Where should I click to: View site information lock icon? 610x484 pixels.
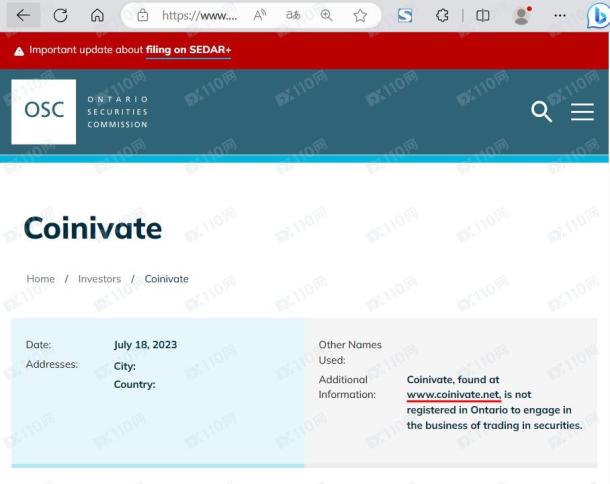[x=143, y=16]
